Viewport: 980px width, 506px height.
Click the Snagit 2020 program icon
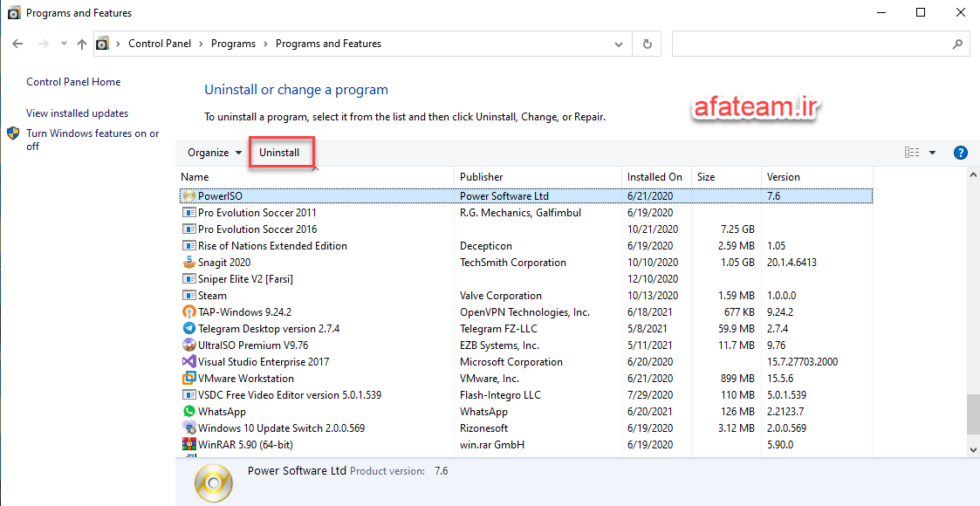coord(188,263)
